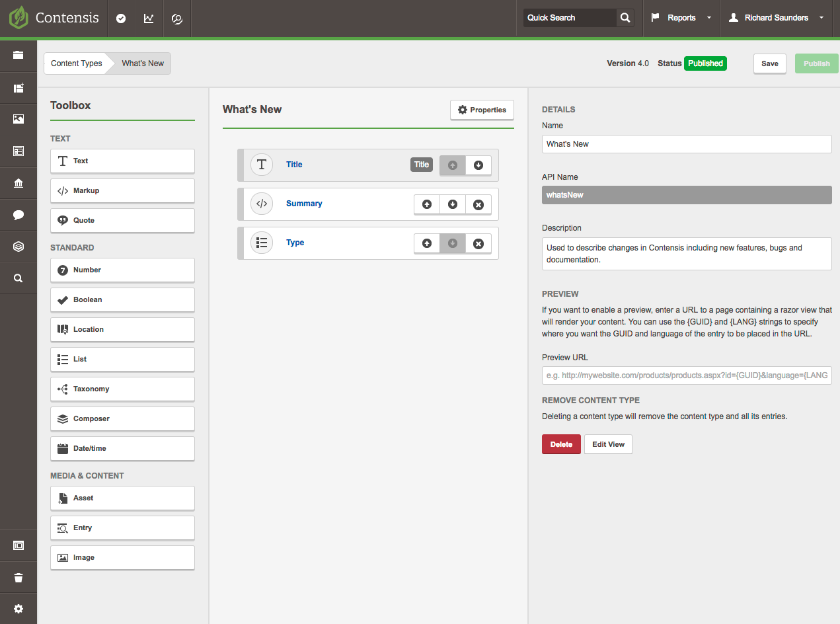Edit the Description text area
The image size is (840, 624).
687,254
